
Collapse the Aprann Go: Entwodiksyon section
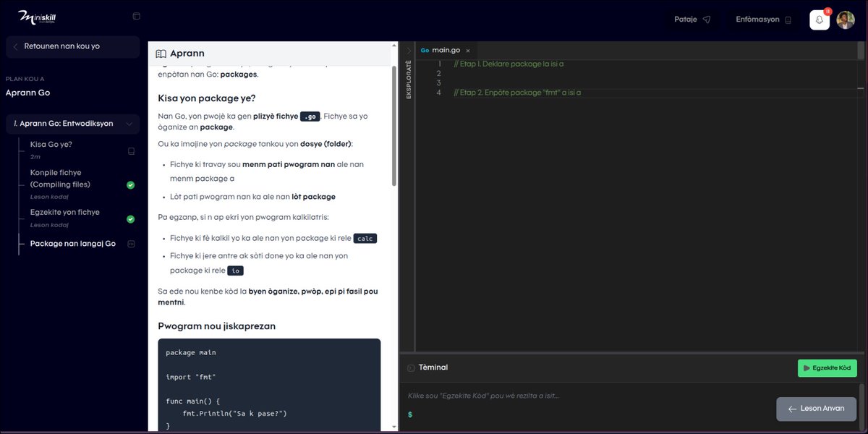(129, 124)
